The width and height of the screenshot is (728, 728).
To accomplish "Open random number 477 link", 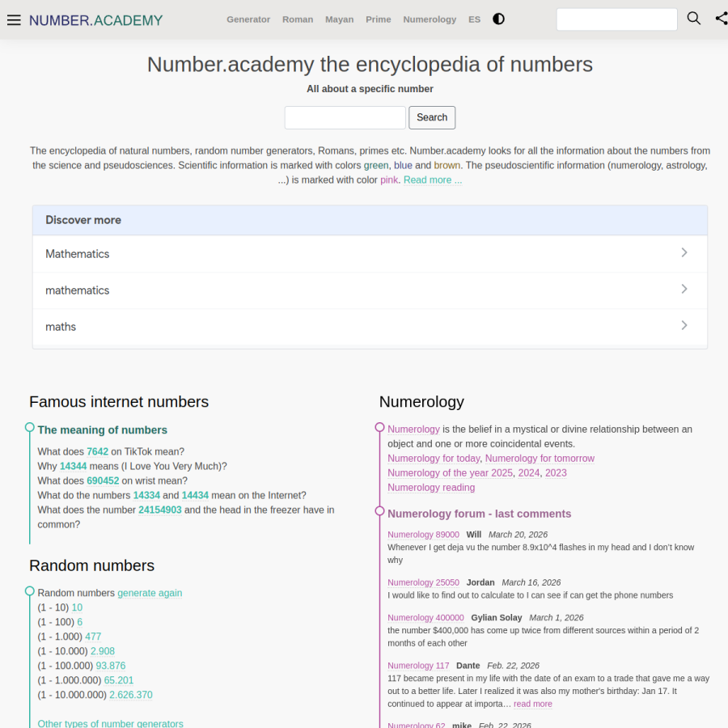I will click(x=93, y=637).
